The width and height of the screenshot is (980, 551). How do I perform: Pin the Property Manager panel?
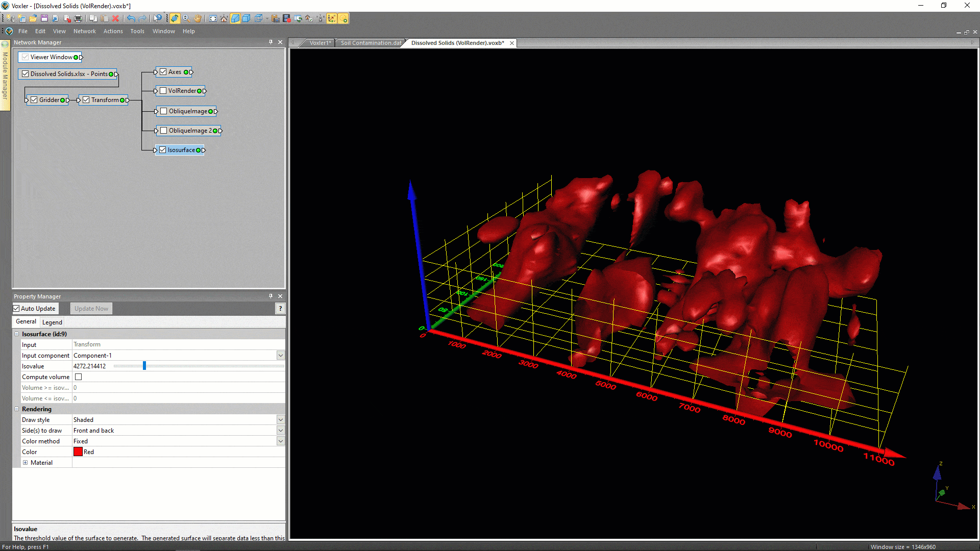click(x=271, y=296)
